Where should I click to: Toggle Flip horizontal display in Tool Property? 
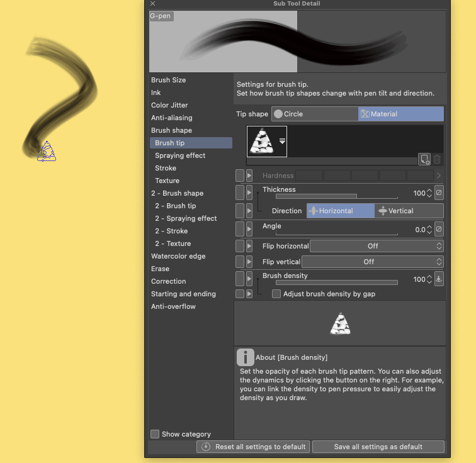point(240,246)
